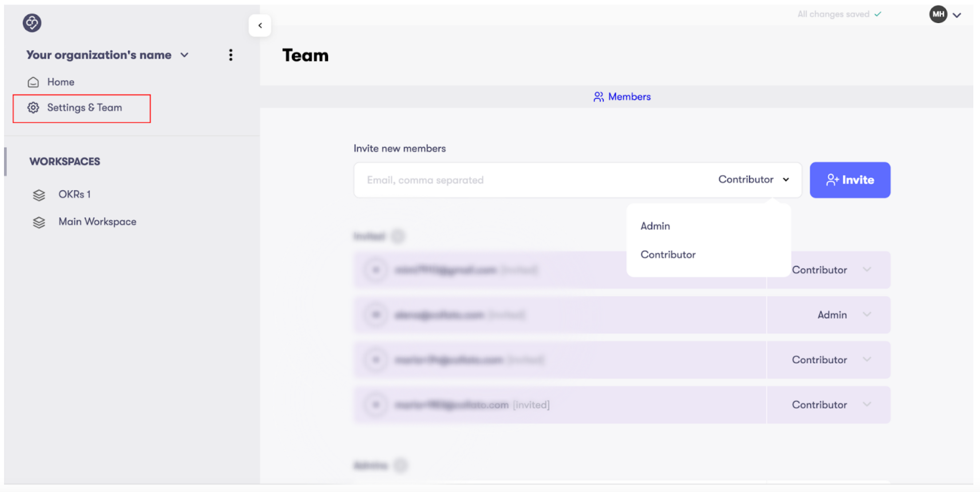Click the MH user avatar
Screen dimensions: 980x492
pyautogui.click(x=938, y=15)
